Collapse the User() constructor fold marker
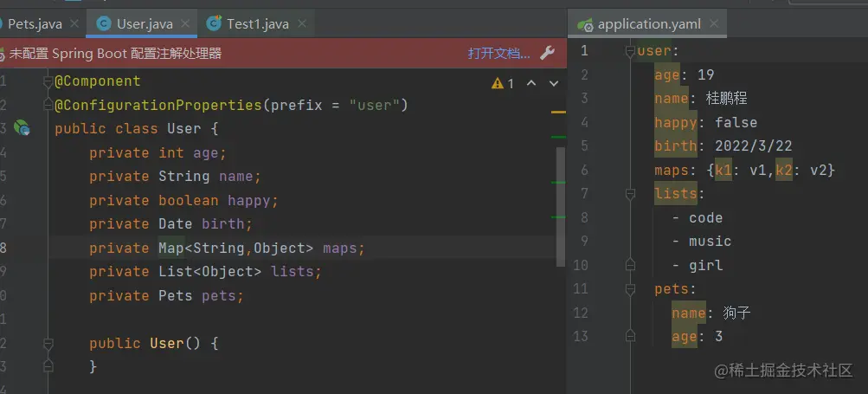The height and width of the screenshot is (394, 868). point(48,344)
